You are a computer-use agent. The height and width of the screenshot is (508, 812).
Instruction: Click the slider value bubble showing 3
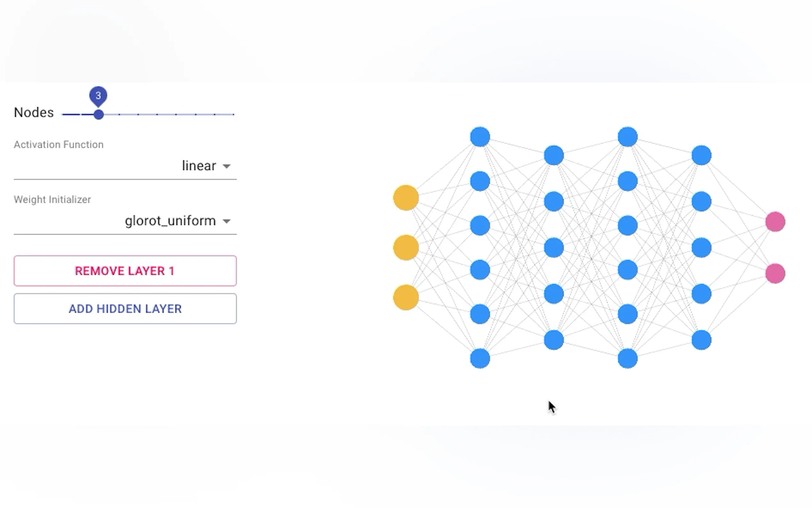pos(98,96)
